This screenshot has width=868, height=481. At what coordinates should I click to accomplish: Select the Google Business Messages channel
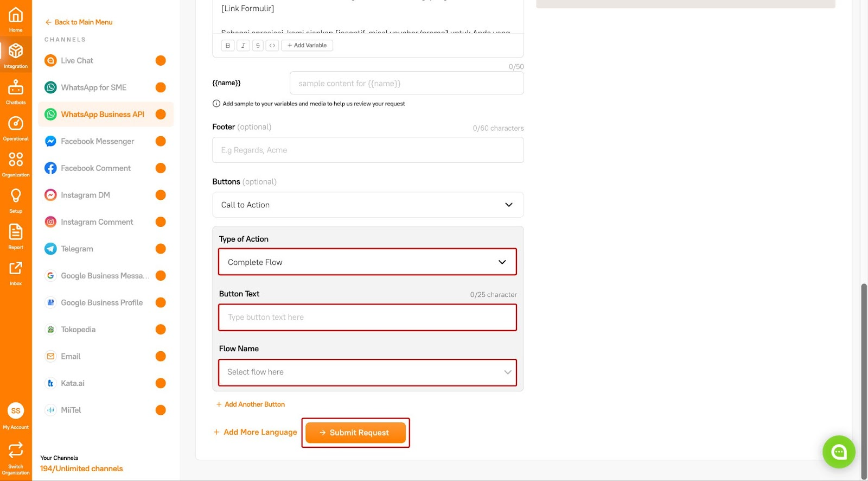[x=106, y=276]
